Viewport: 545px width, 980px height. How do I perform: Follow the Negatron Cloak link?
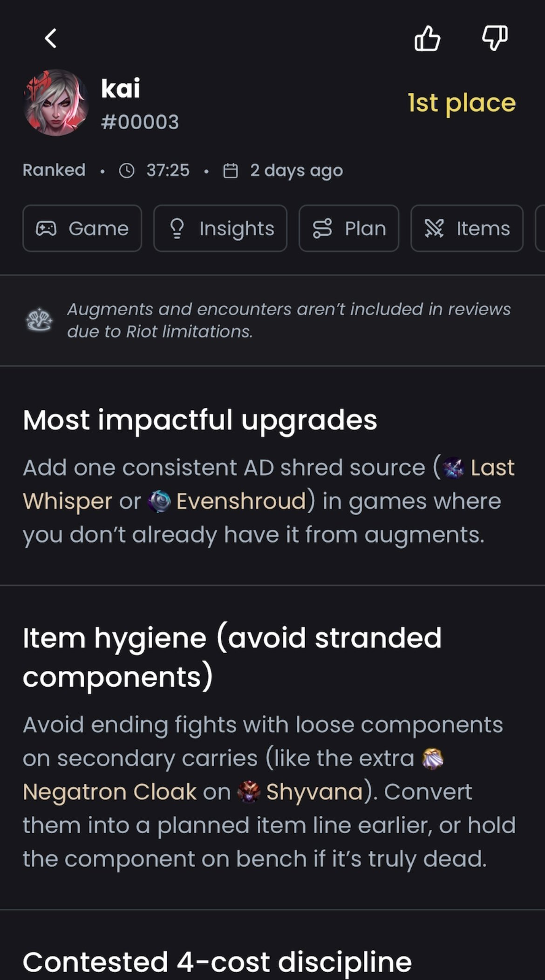click(109, 792)
